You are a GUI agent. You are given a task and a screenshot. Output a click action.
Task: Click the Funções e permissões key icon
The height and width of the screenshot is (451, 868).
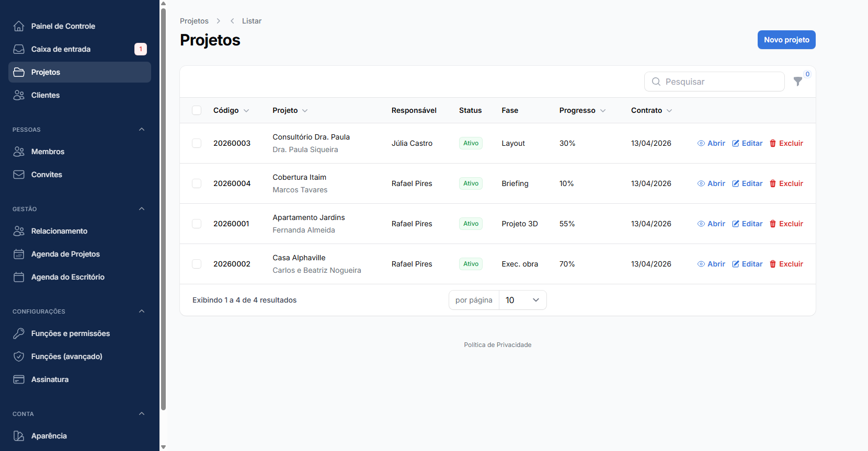[x=19, y=333]
